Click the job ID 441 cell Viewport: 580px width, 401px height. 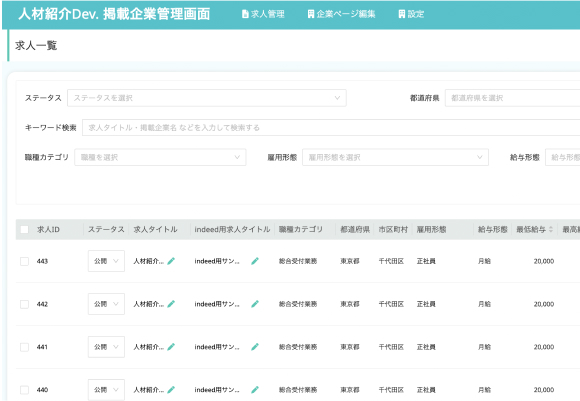click(x=42, y=347)
